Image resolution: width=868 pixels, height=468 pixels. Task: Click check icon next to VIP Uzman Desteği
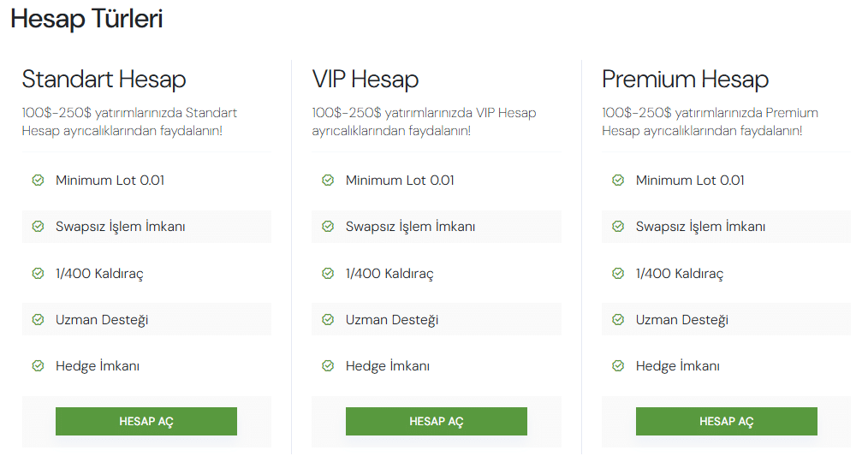click(328, 320)
